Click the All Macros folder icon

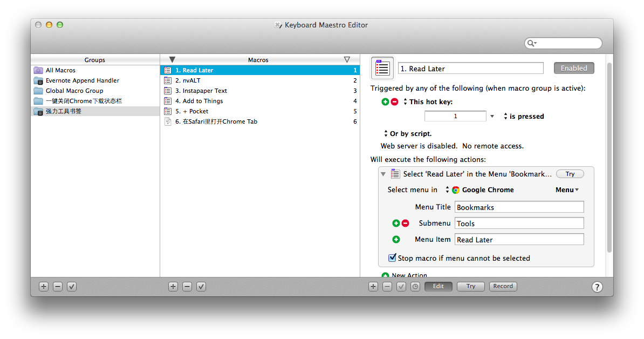click(x=38, y=70)
